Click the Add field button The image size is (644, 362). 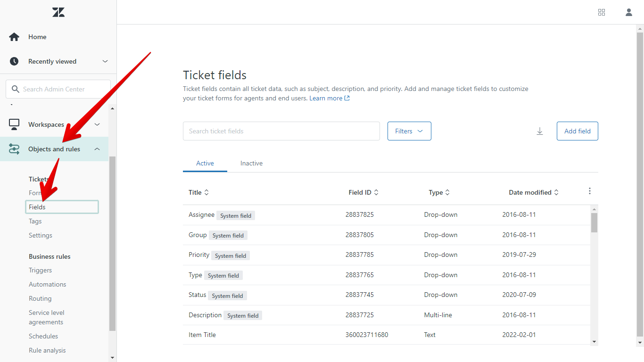[578, 131]
